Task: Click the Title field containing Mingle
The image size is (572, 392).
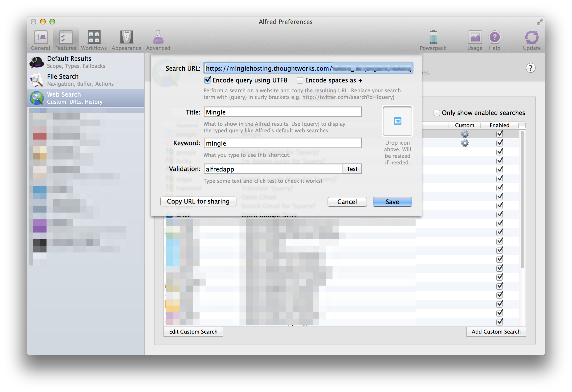Action: point(282,112)
